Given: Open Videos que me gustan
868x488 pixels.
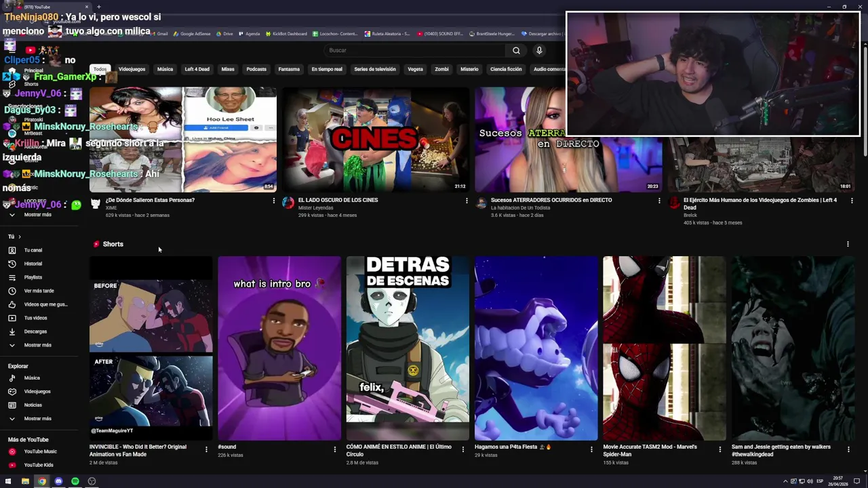Looking at the screenshot, I should pyautogui.click(x=45, y=304).
